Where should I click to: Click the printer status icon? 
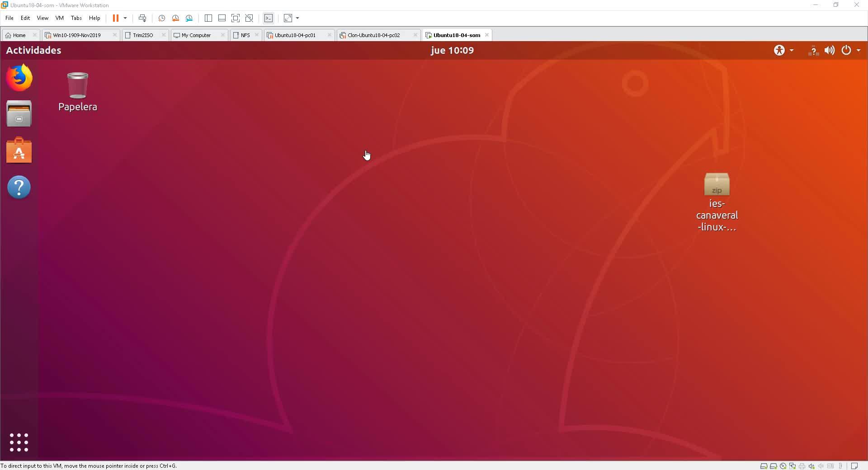point(802,466)
